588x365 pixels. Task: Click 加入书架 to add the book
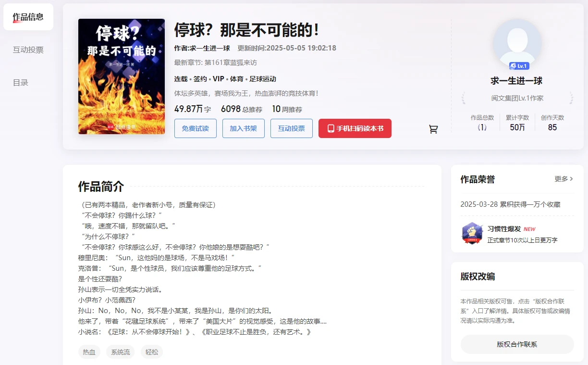click(x=243, y=128)
